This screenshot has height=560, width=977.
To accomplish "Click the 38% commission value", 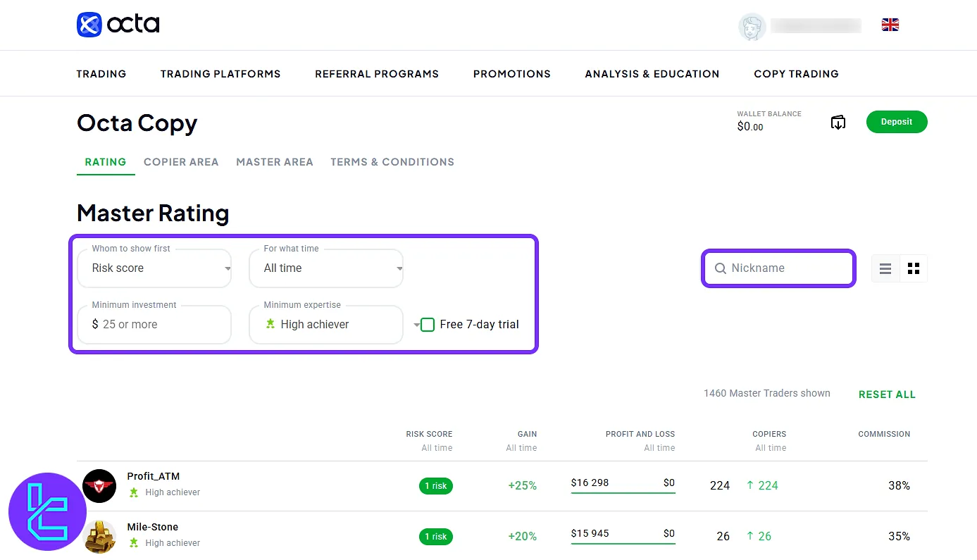I will coord(899,486).
